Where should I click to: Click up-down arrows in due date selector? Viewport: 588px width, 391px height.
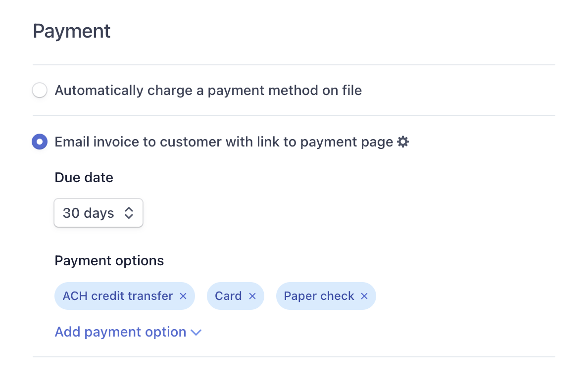coord(129,213)
